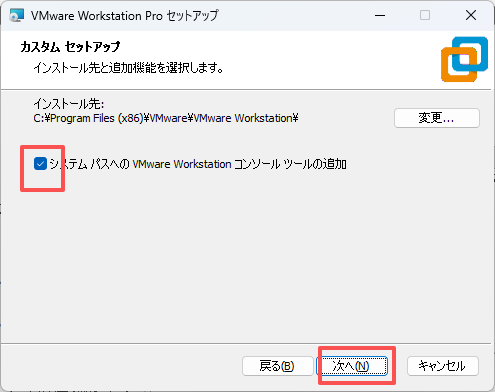
Task: Click the VMware installer icon in title bar
Action: pos(16,15)
